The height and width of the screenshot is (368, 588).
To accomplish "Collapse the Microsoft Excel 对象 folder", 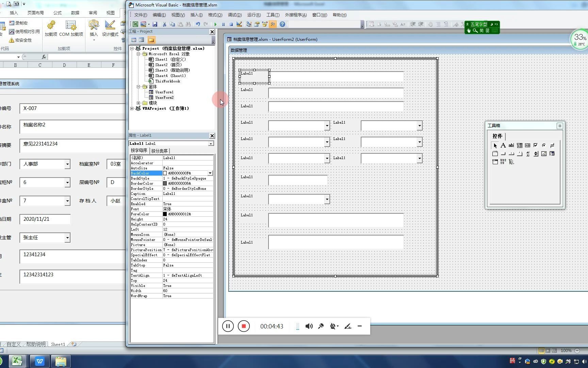I will coord(138,54).
